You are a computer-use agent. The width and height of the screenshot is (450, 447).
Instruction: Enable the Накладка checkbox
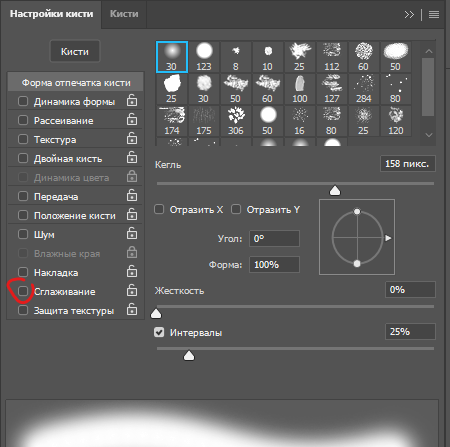(x=23, y=272)
